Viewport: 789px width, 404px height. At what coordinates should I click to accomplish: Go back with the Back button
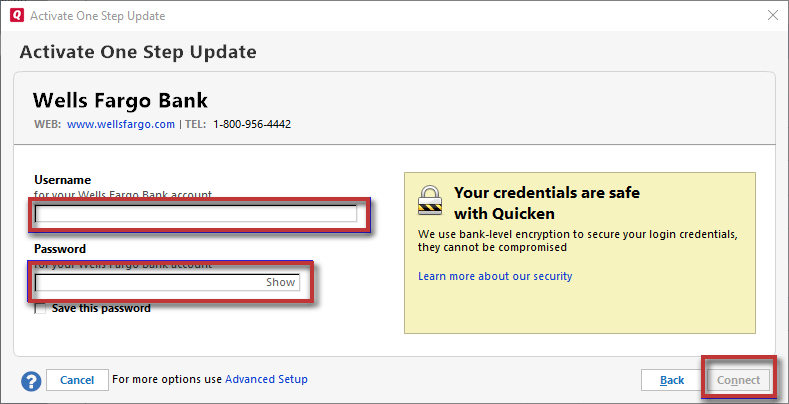(x=671, y=380)
